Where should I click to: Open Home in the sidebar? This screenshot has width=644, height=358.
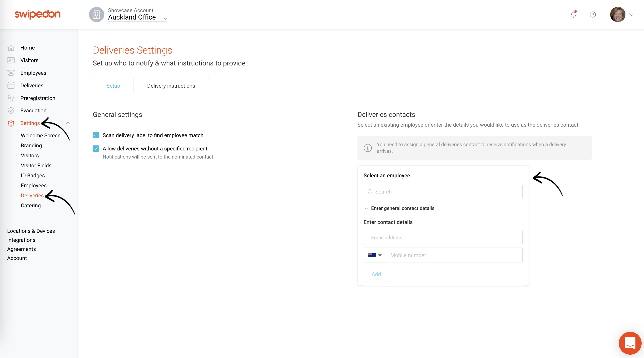(x=28, y=48)
